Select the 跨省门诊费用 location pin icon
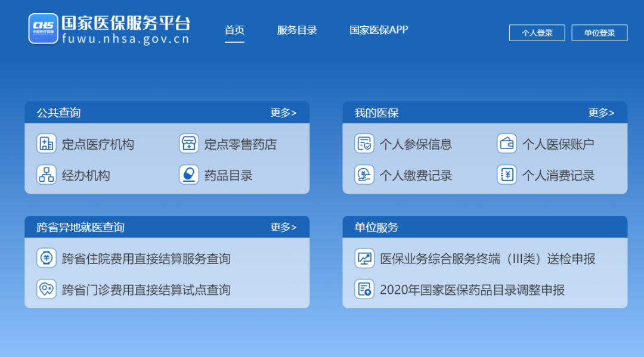The height and width of the screenshot is (357, 644). tap(47, 290)
